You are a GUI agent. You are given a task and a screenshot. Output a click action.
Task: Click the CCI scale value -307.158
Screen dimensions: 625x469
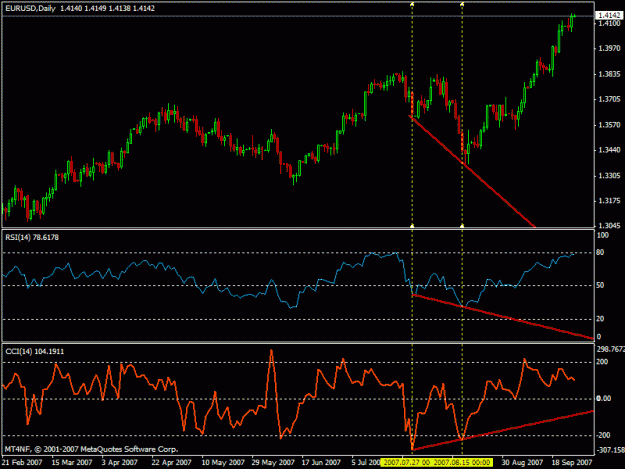610,450
